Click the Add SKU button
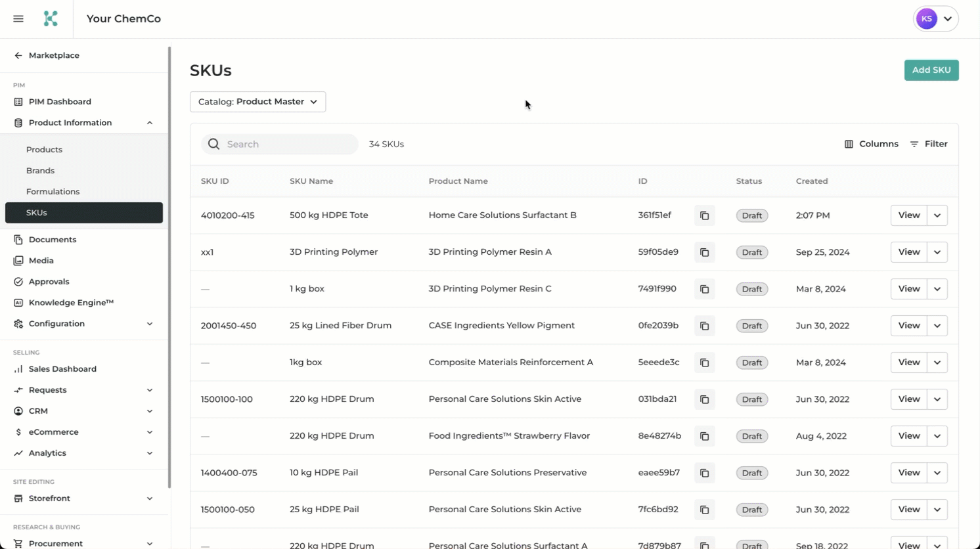 point(931,70)
